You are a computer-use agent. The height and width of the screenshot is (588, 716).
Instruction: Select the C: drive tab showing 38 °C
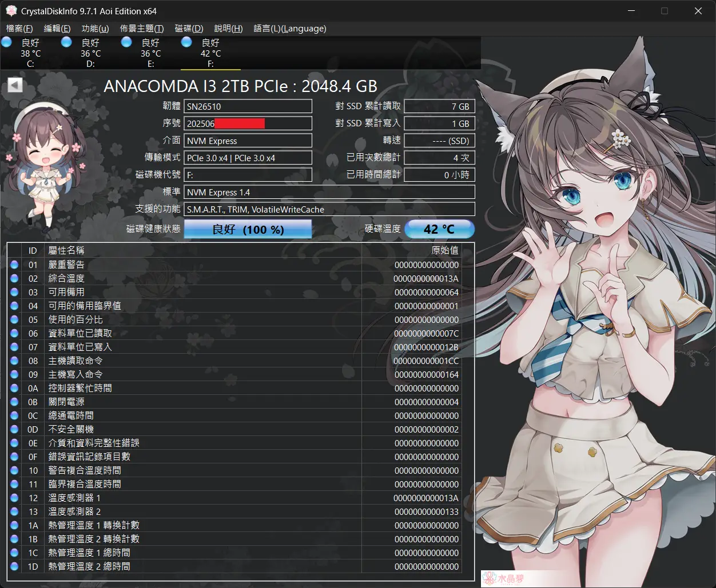30,53
